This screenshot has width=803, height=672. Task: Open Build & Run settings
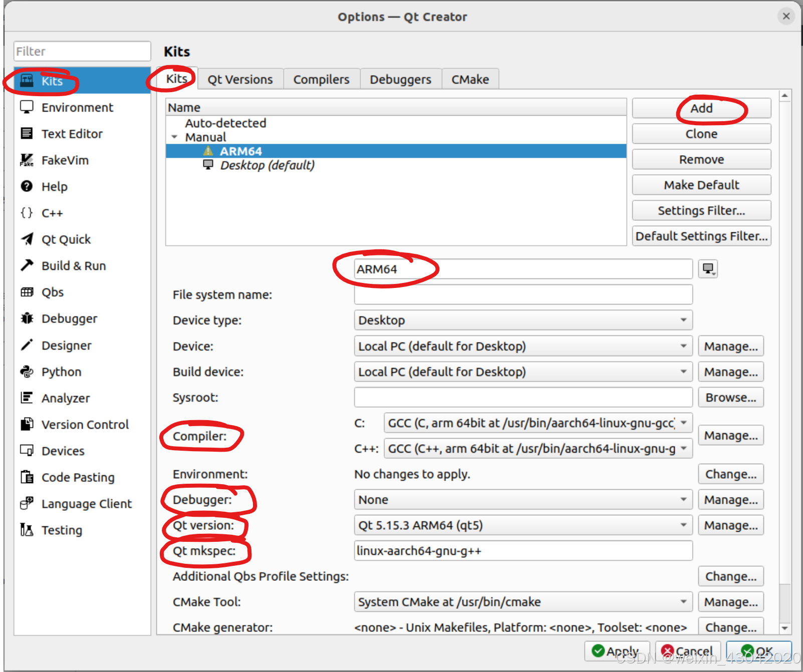click(x=73, y=265)
